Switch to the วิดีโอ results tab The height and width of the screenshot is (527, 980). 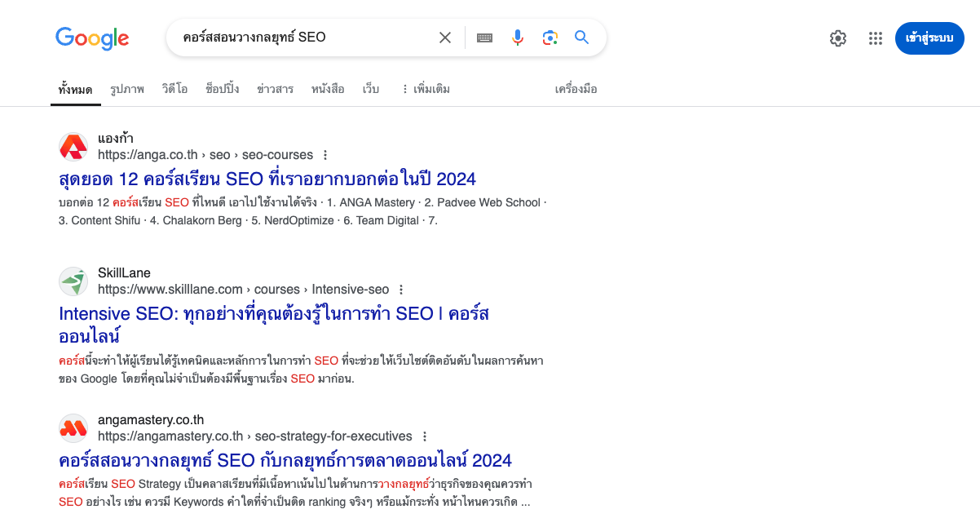pos(175,88)
